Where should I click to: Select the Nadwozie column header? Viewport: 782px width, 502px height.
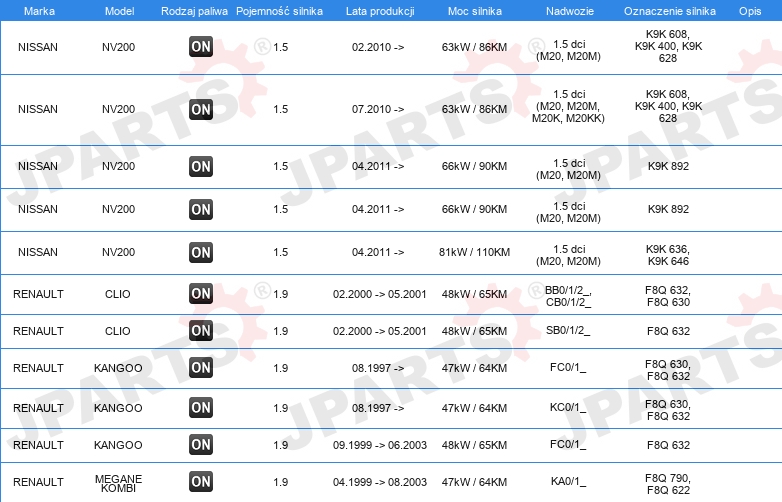click(x=570, y=11)
